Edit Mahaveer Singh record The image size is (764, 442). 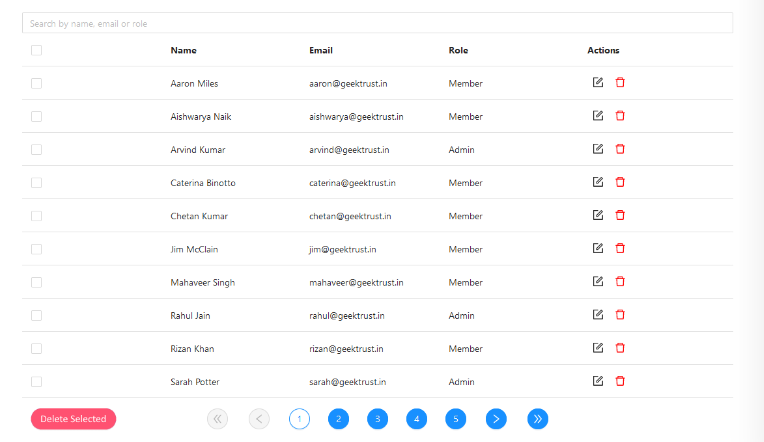coord(598,281)
